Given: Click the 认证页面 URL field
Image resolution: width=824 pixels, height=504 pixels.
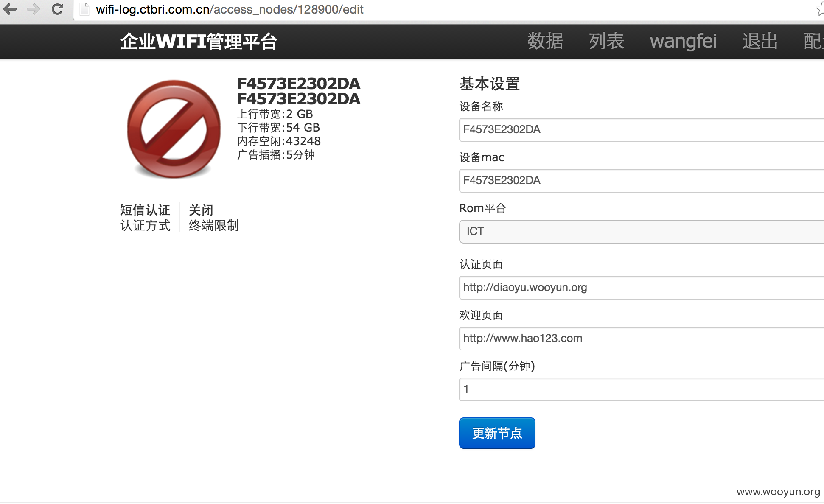Looking at the screenshot, I should (x=642, y=288).
